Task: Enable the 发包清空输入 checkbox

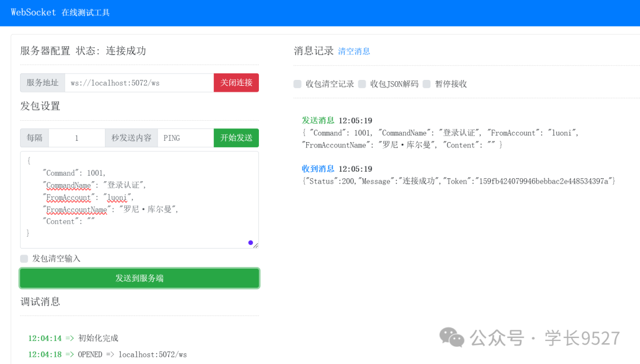Action: click(x=24, y=259)
